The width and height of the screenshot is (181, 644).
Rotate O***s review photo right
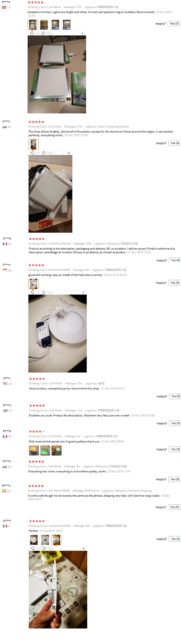point(47,33)
